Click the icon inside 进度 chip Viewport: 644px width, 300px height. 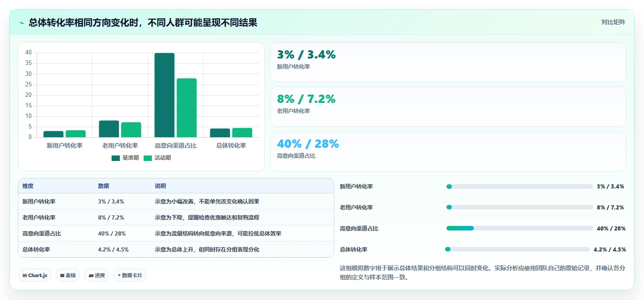[91, 276]
